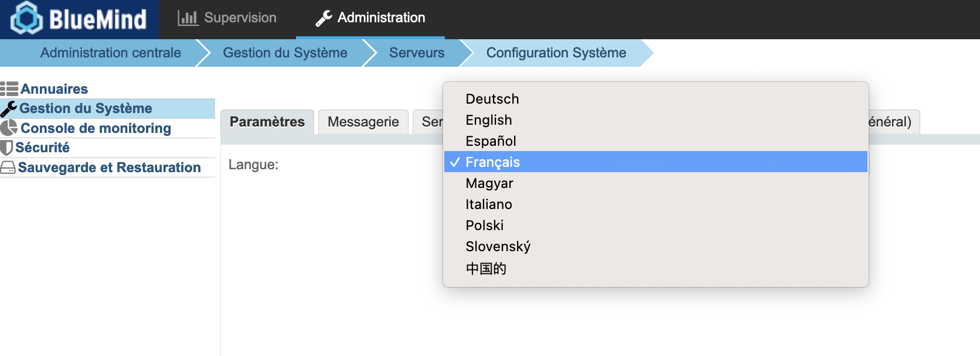Pick Español as the language
This screenshot has width=980, height=356.
[x=491, y=141]
